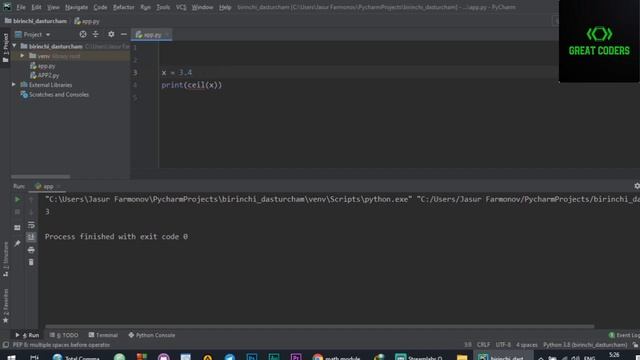This screenshot has width=640, height=360.
Task: Click the PyCharm icon in Windows taskbar
Action: click(502, 357)
